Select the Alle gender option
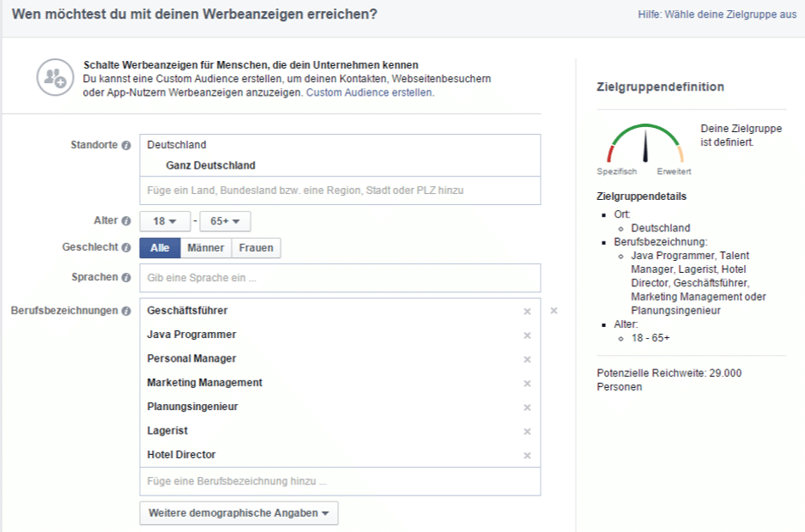Viewport: 805px width, 532px height. 158,247
